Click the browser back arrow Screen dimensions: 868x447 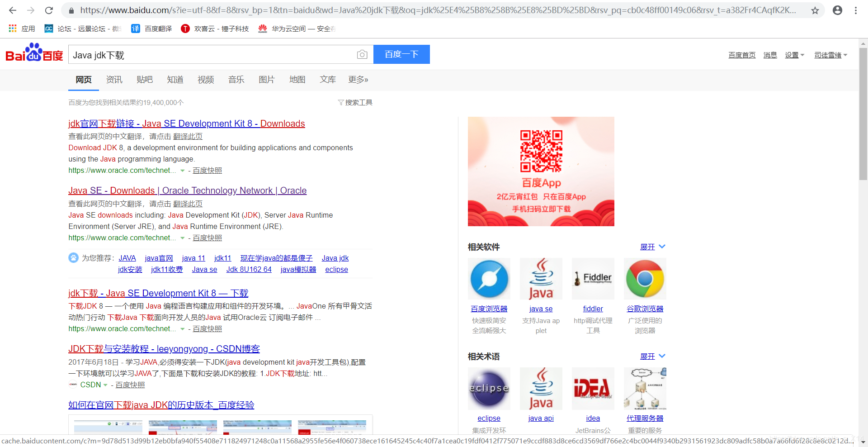click(x=13, y=10)
